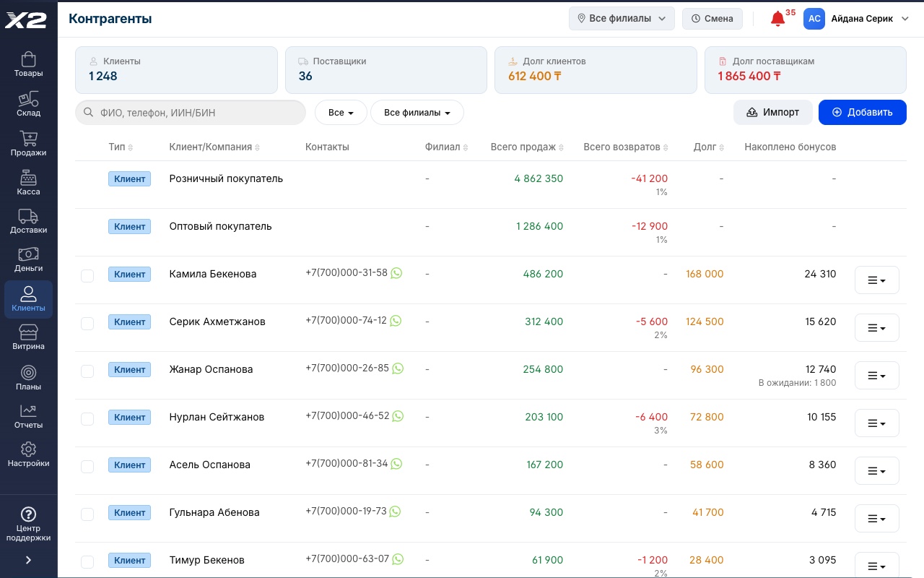Open WhatsApp chat for Гульнара Абенова
924x578 pixels.
(395, 512)
